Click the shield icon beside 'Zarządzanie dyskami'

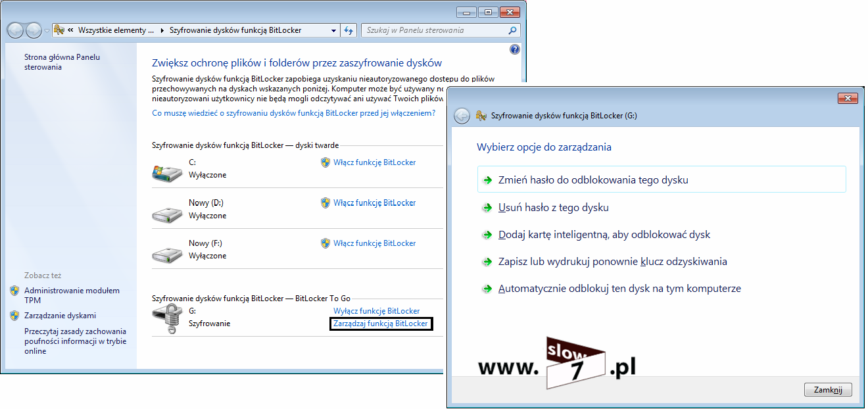click(x=14, y=316)
